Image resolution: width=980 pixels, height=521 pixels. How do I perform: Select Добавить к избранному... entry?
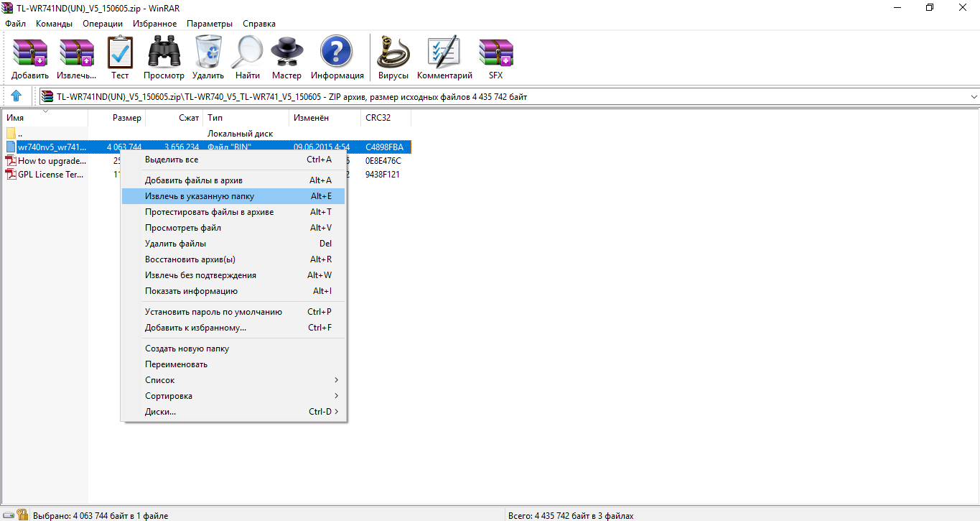click(233, 328)
